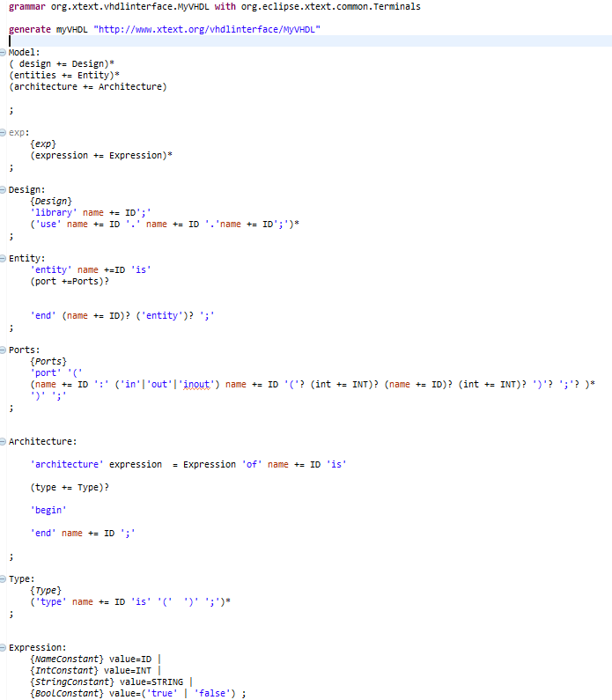Click the 'true' keyword string
The width and height of the screenshot is (612, 700).
click(x=162, y=693)
